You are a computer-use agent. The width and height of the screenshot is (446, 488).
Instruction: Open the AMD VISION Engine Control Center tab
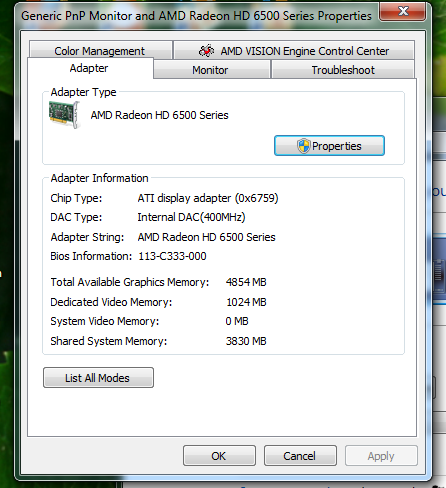coord(294,50)
